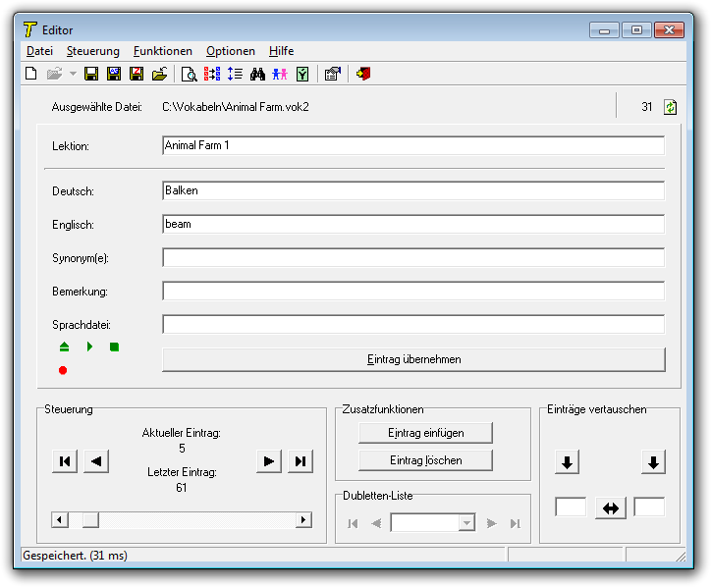711x588 pixels.
Task: Click the green refresh icon beside 31
Action: click(x=671, y=107)
